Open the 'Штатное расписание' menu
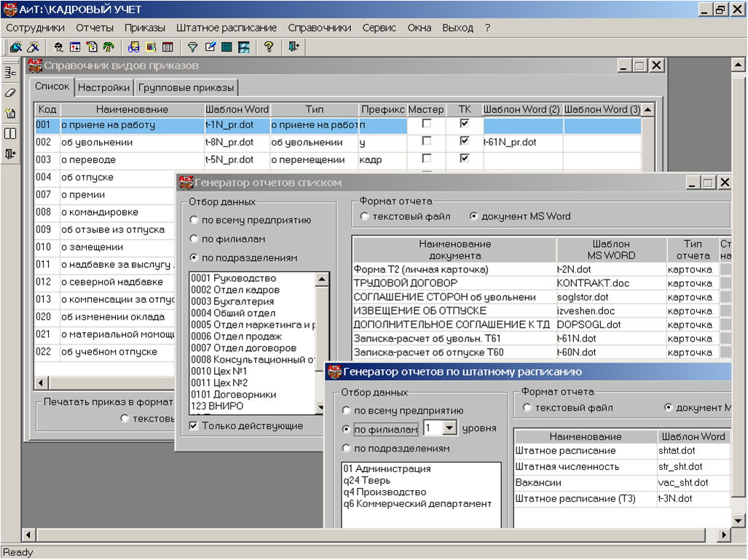The height and width of the screenshot is (560, 748). click(x=226, y=28)
